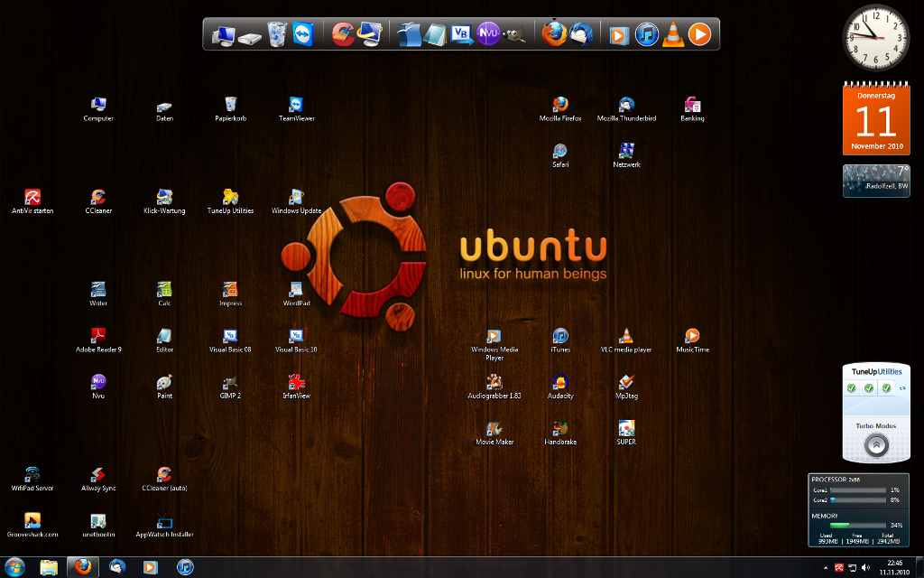The height and width of the screenshot is (578, 924).
Task: Click the Nvu icon in the top dock
Action: coord(488,33)
